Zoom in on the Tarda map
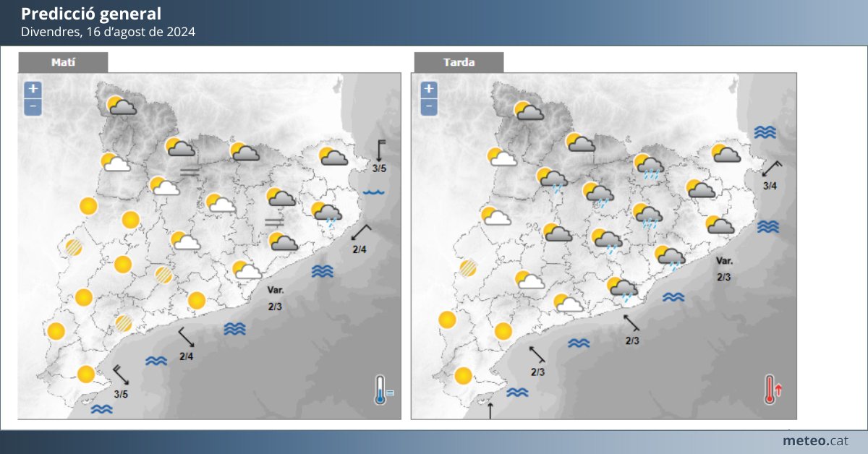The height and width of the screenshot is (454, 868). [428, 90]
